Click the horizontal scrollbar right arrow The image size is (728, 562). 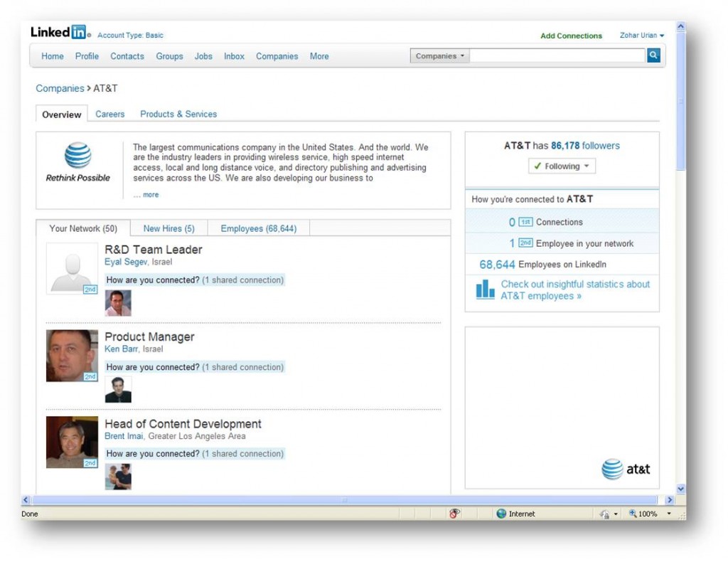point(669,500)
